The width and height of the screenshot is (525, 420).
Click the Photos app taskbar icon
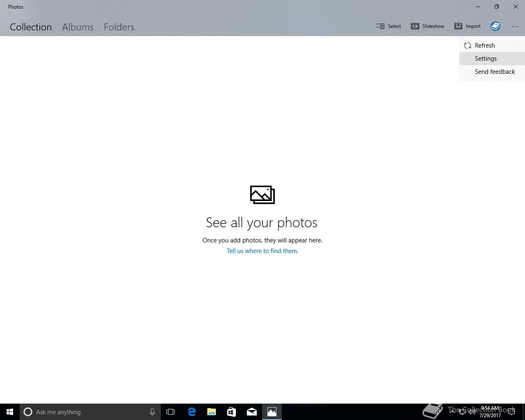(x=272, y=412)
